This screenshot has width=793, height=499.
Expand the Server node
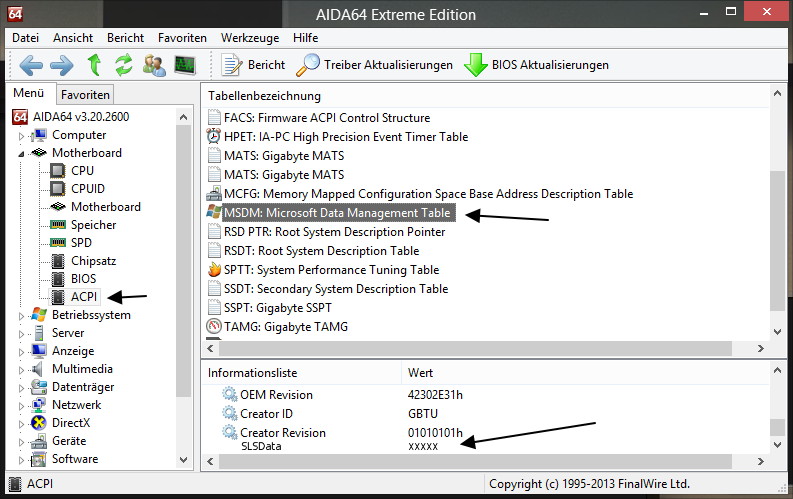click(x=21, y=334)
